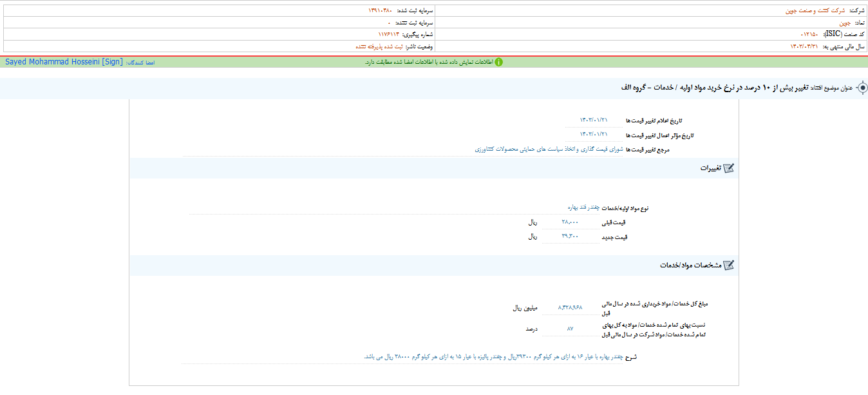868x395 pixels.
Task: Click the pencil-on-paper icon of the changes panel
Action: coord(729,168)
